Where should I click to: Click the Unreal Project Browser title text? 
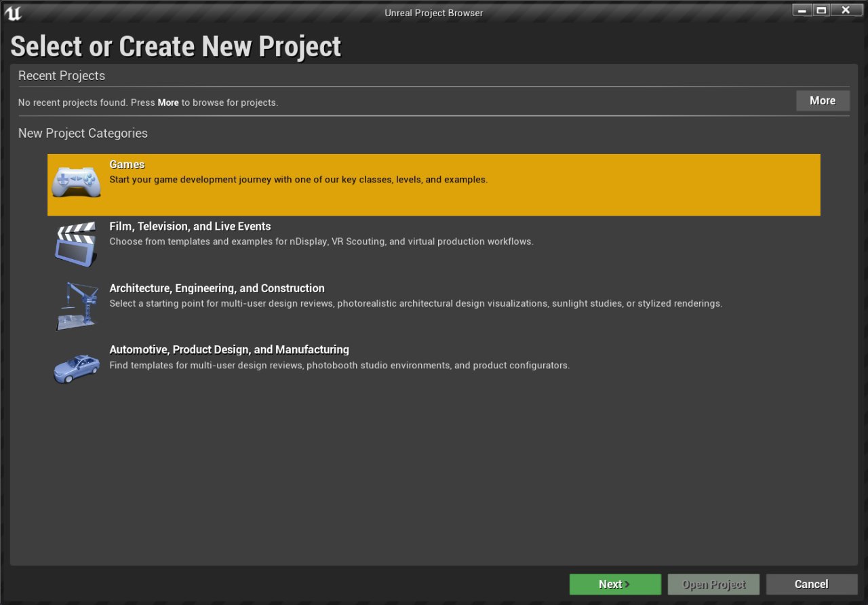coord(434,13)
